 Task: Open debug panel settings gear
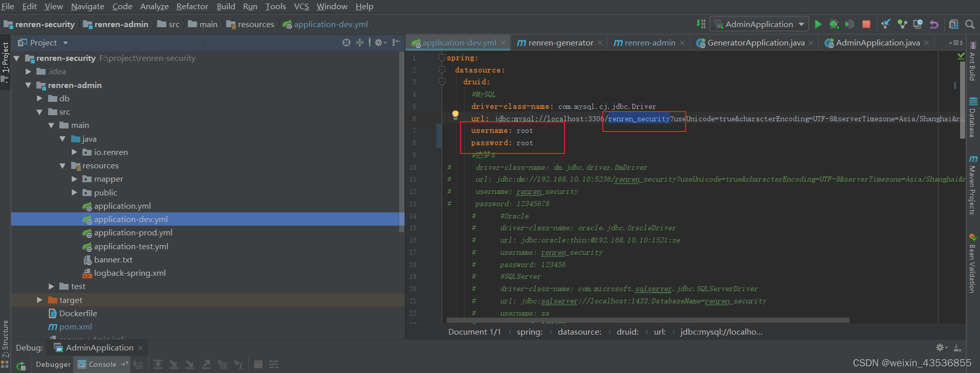point(941,347)
